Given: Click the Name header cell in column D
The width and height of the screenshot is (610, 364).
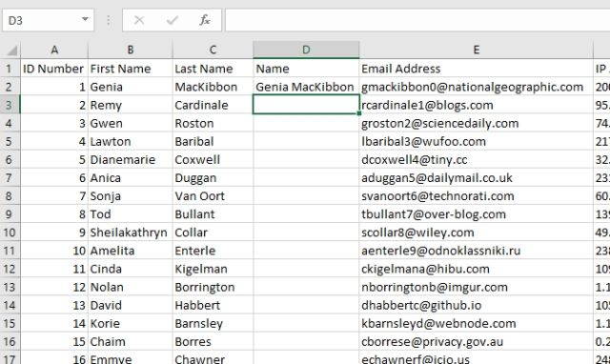Looking at the screenshot, I should 306,69.
